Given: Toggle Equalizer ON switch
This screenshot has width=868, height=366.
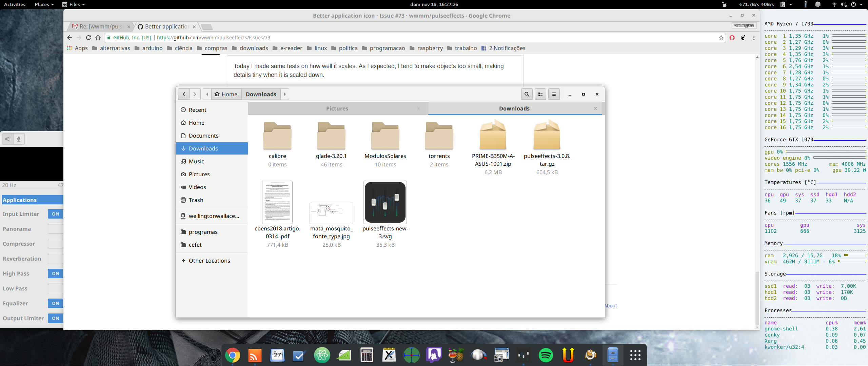Looking at the screenshot, I should [x=56, y=303].
